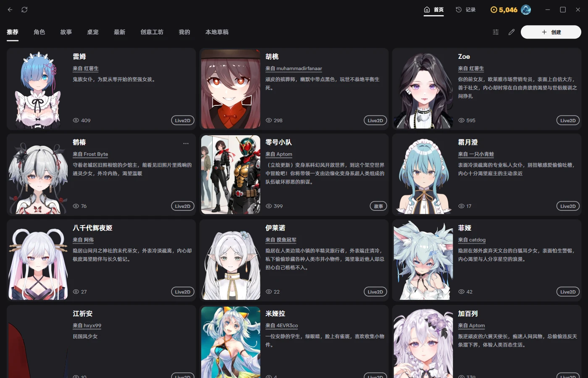Open the 本地草稿 tab
The width and height of the screenshot is (588, 378).
[217, 32]
